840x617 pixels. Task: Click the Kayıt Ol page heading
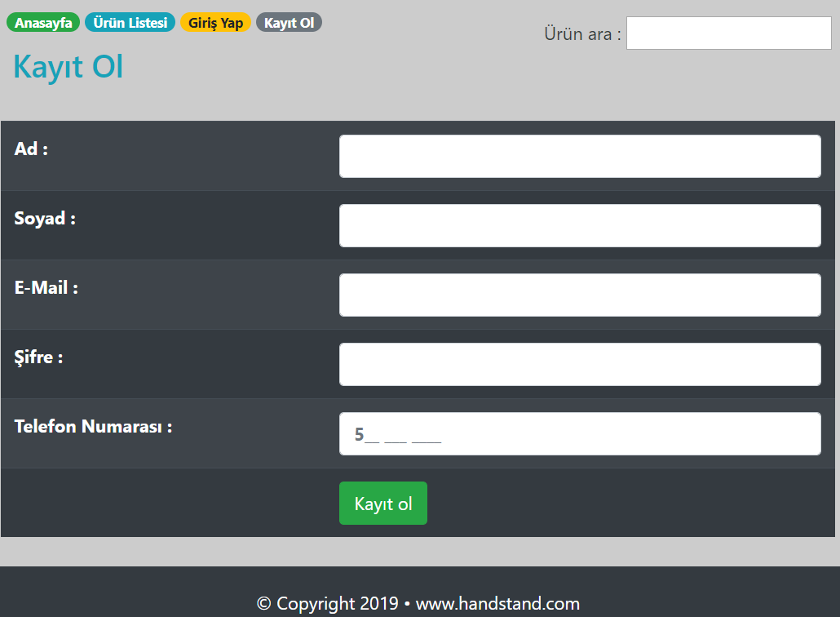coord(68,67)
